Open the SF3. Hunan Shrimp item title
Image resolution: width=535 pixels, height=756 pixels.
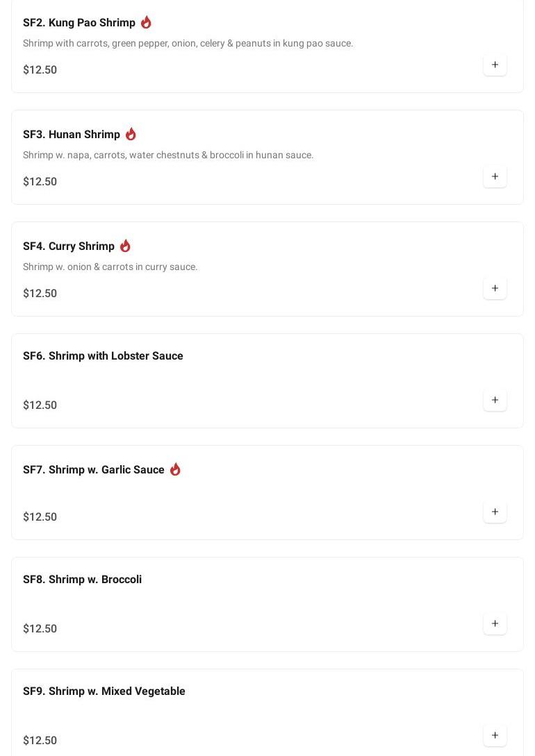pos(72,135)
